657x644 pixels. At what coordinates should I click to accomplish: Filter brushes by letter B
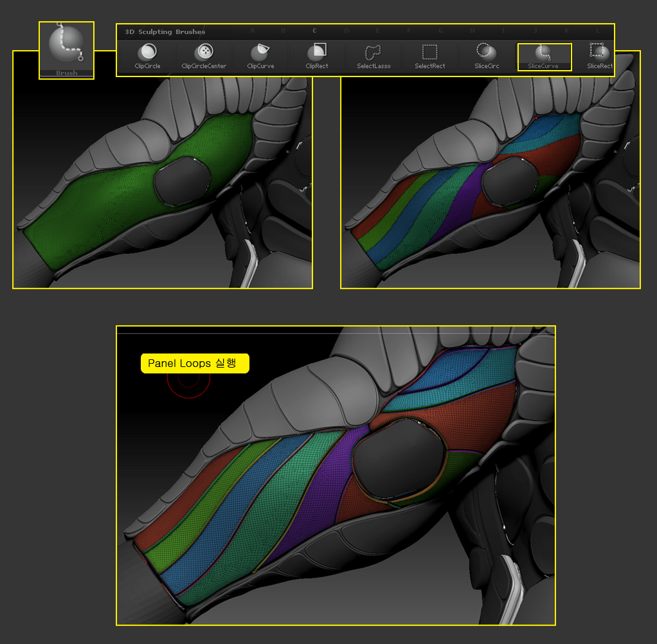coord(283,31)
